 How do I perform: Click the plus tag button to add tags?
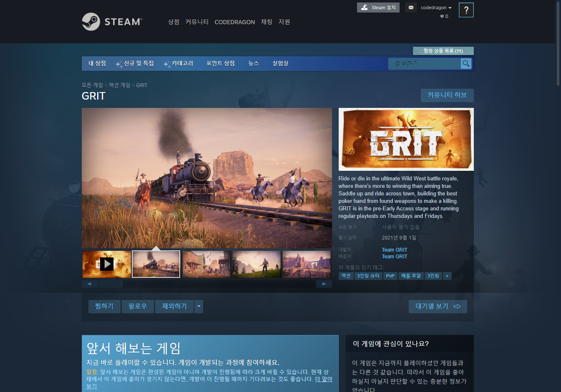pos(447,276)
